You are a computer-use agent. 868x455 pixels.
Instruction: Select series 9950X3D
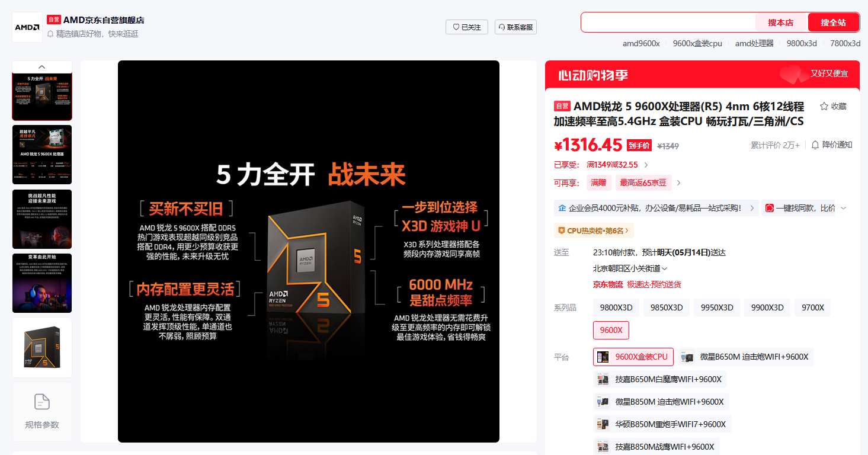[717, 307]
